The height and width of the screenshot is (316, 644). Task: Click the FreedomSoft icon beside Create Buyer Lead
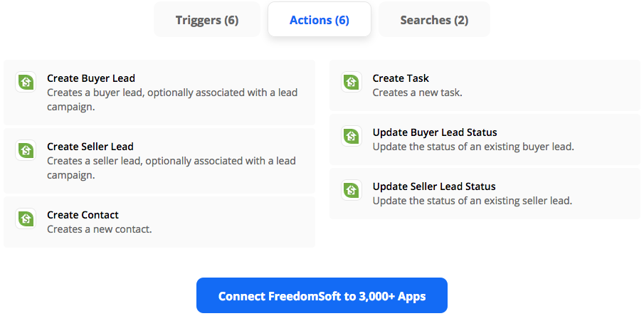[26, 83]
